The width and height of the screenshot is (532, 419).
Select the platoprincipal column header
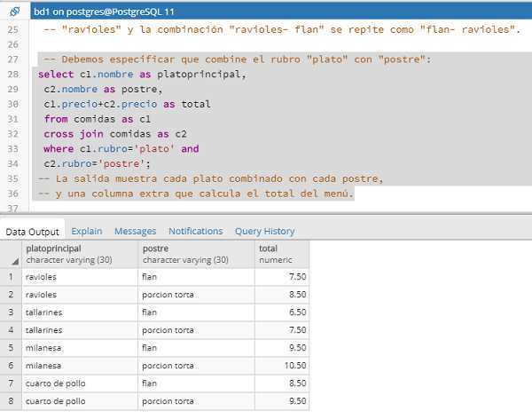(x=80, y=254)
